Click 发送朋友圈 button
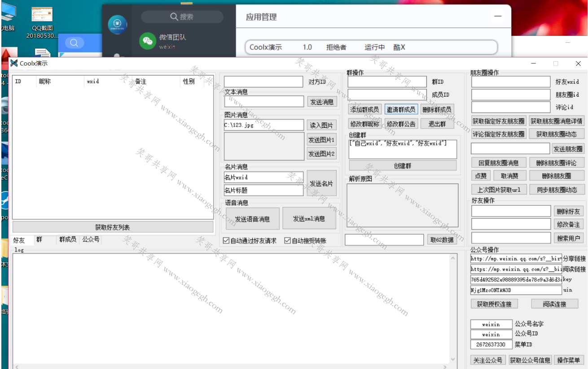The image size is (588, 369). point(568,149)
